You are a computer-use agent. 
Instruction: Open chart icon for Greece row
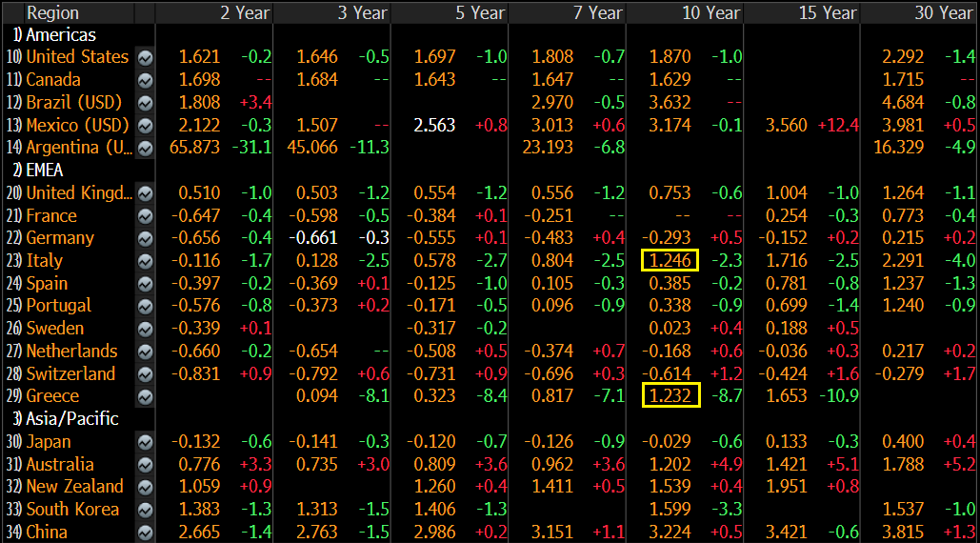145,397
